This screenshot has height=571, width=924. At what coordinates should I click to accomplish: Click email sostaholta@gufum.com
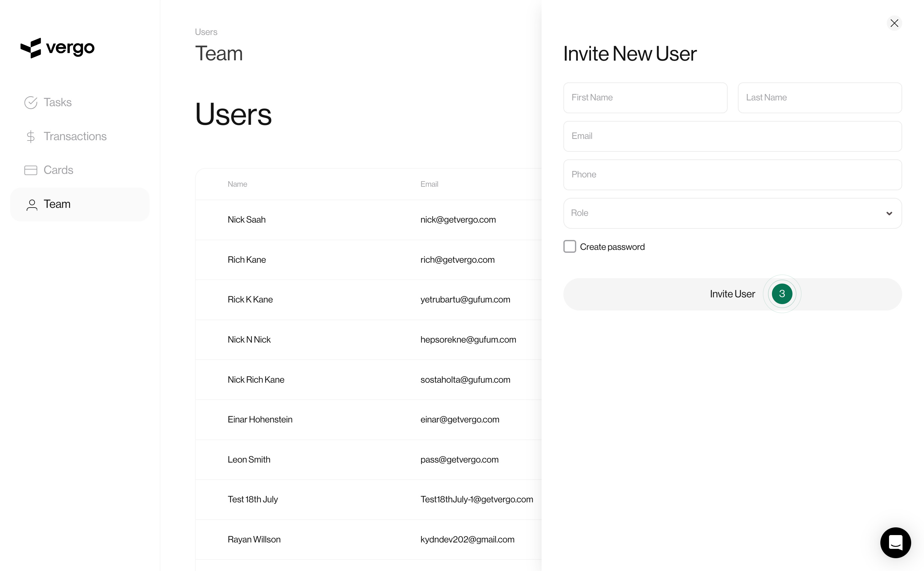(465, 379)
